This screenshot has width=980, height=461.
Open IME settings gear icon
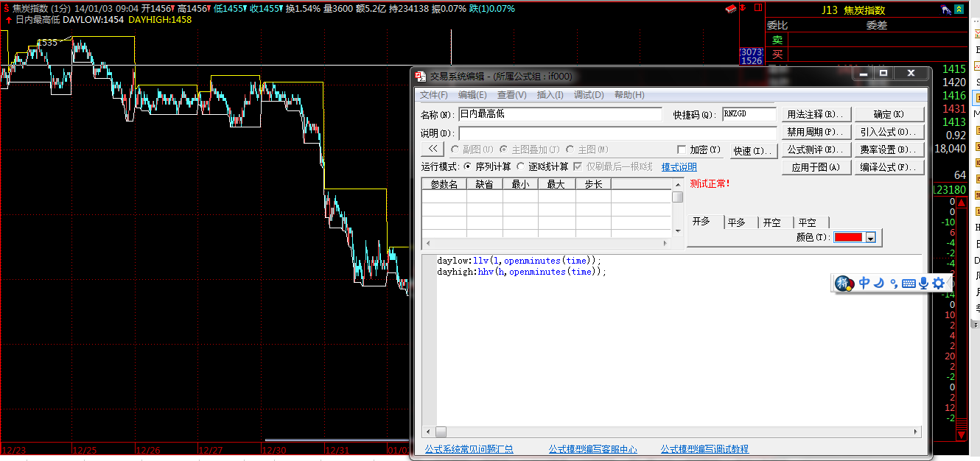click(x=938, y=283)
